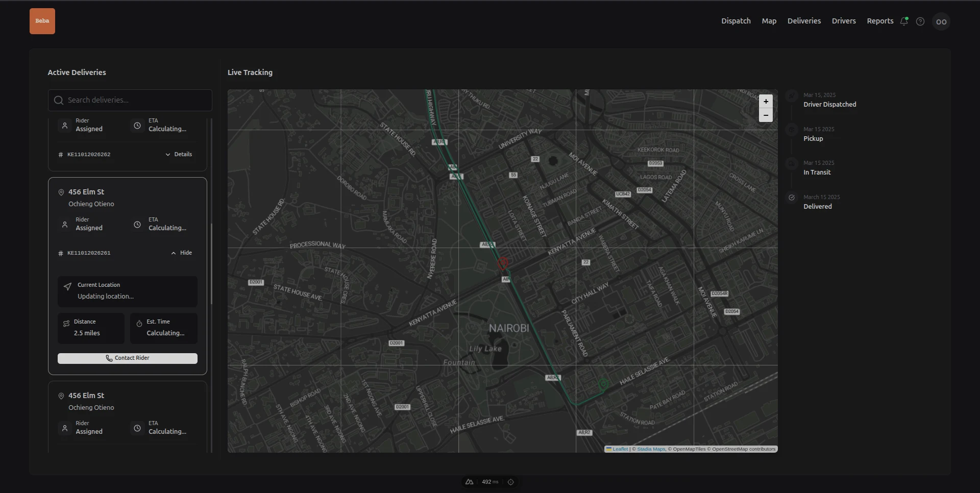Click the Beba logo icon
This screenshot has height=493, width=980.
coord(42,21)
